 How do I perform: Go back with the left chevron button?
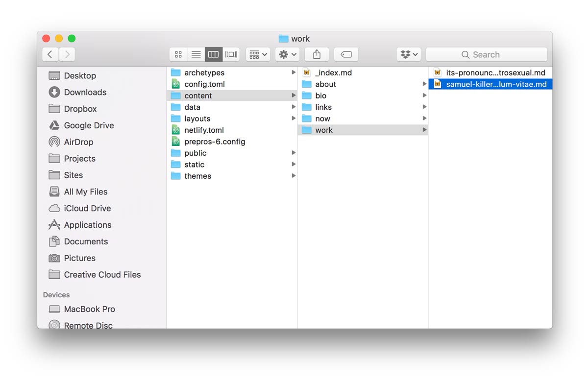(x=50, y=54)
